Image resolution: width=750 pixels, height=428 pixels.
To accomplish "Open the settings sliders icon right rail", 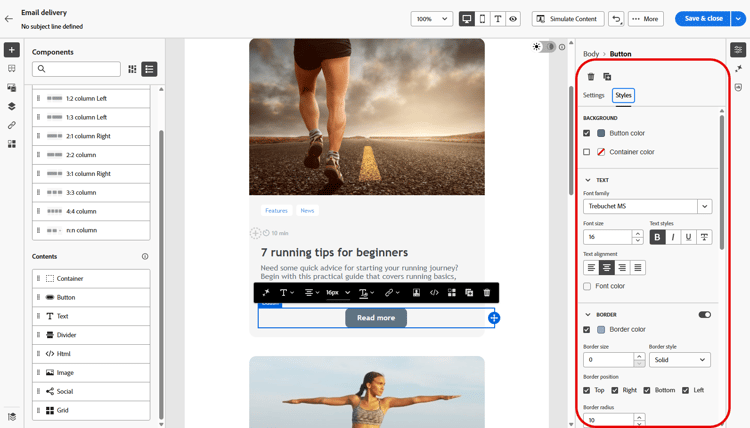I will [x=738, y=50].
